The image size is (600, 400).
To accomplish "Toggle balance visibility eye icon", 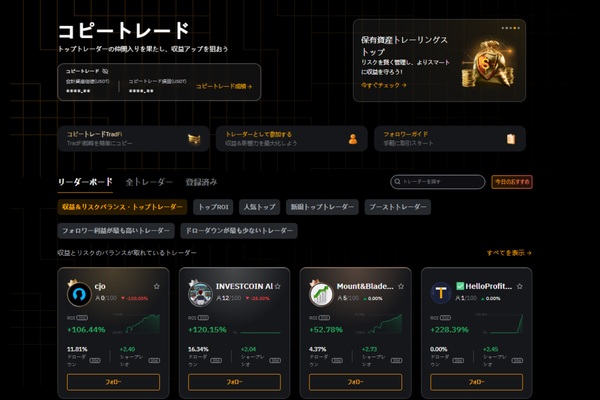I will point(105,71).
